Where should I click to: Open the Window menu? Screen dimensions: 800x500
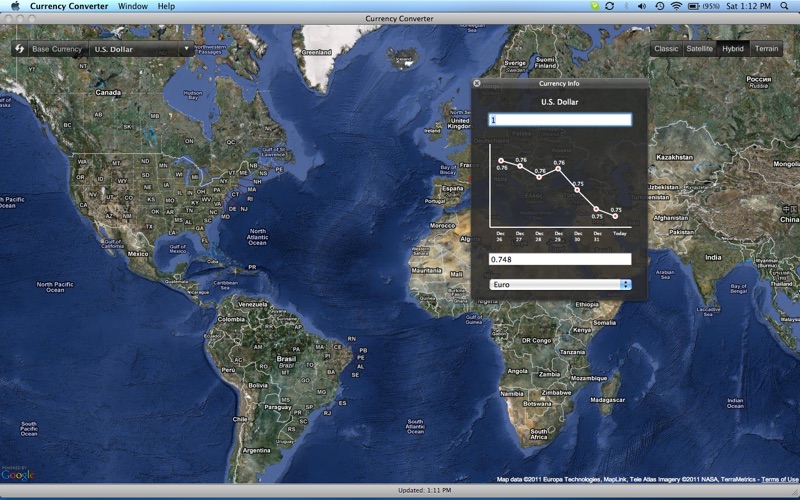pos(133,6)
